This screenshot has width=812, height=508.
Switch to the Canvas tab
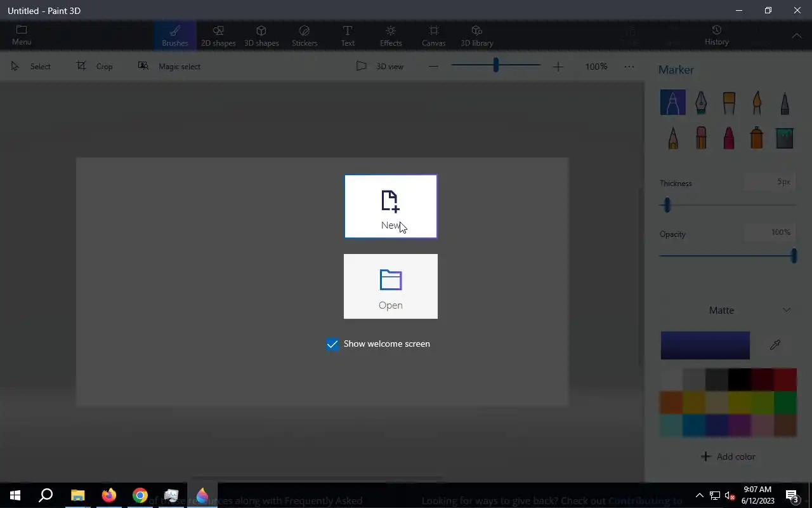pos(434,36)
